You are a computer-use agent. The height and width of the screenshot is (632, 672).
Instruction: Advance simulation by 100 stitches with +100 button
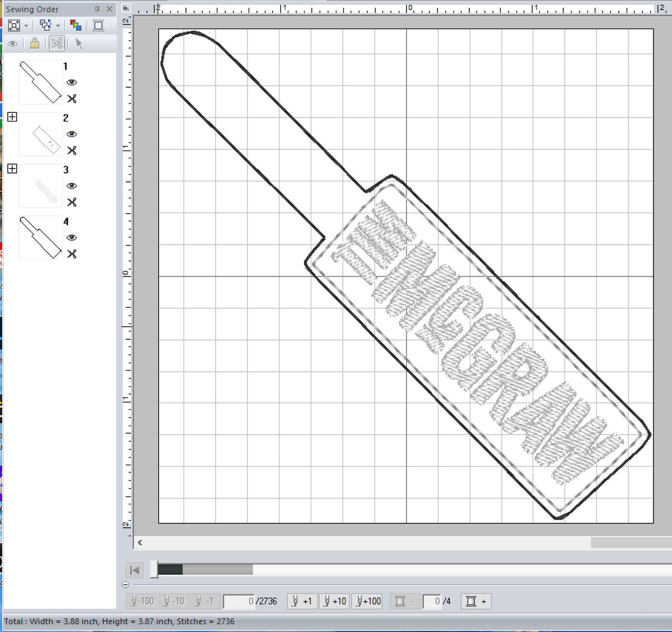point(367,601)
